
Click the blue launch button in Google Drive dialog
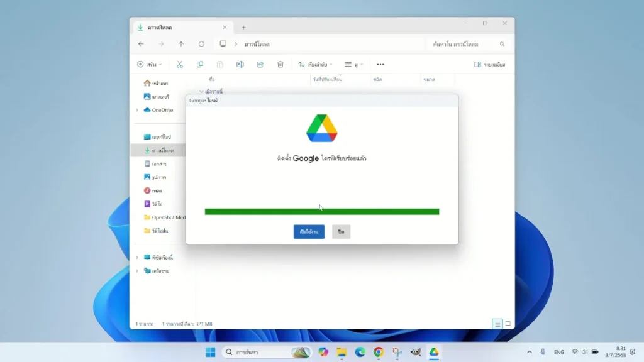[x=309, y=232]
